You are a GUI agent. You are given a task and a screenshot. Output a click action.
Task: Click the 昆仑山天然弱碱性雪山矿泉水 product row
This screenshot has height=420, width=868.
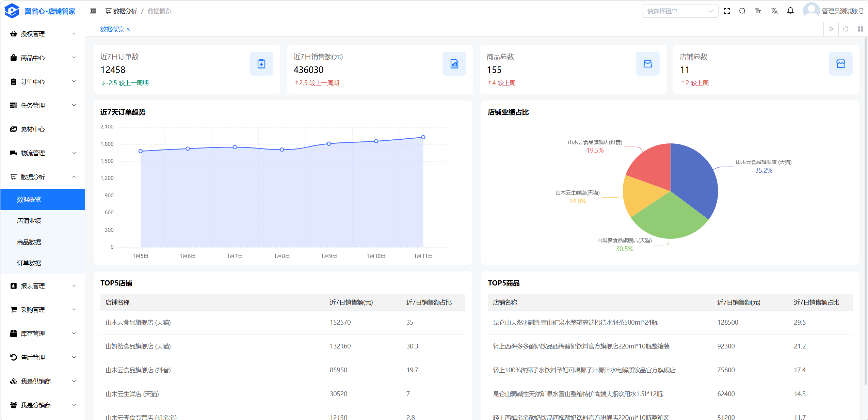tap(670, 322)
